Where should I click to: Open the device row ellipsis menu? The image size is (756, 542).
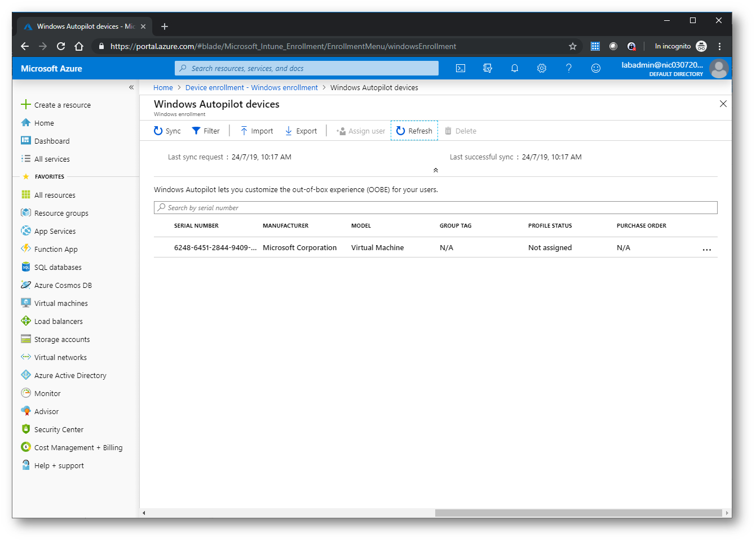pyautogui.click(x=706, y=248)
